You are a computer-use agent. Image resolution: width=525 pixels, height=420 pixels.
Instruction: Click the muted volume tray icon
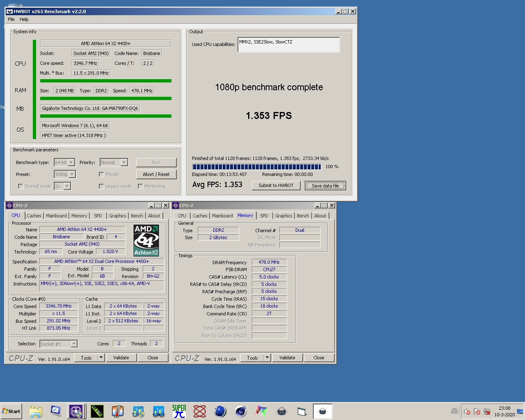pyautogui.click(x=467, y=411)
